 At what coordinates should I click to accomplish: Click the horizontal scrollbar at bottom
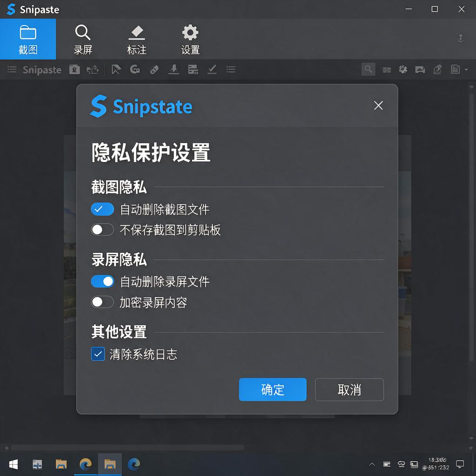[127, 448]
